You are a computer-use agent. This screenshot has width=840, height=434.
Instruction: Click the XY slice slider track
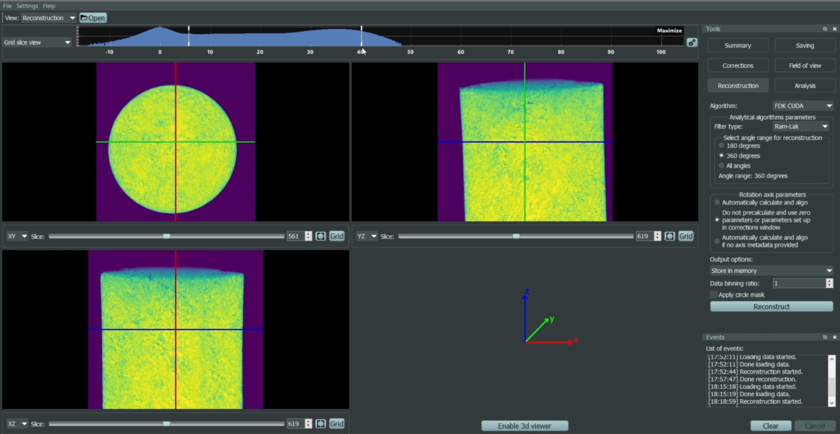(120, 236)
